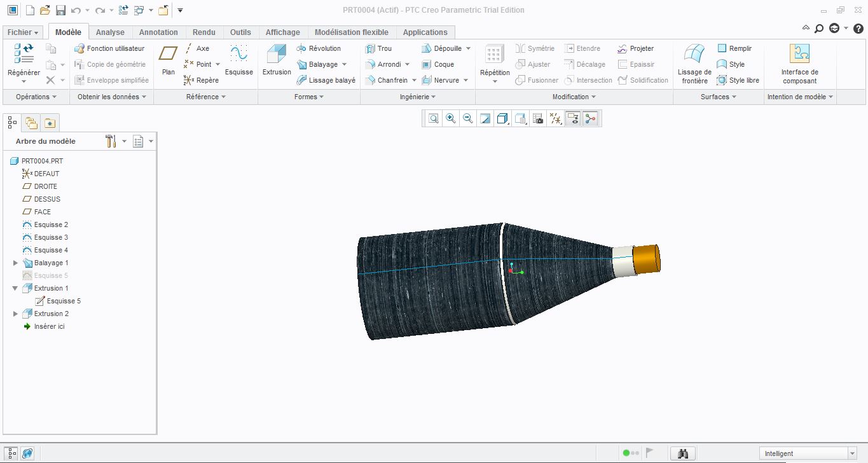Click the Projeter tool

[x=635, y=48]
